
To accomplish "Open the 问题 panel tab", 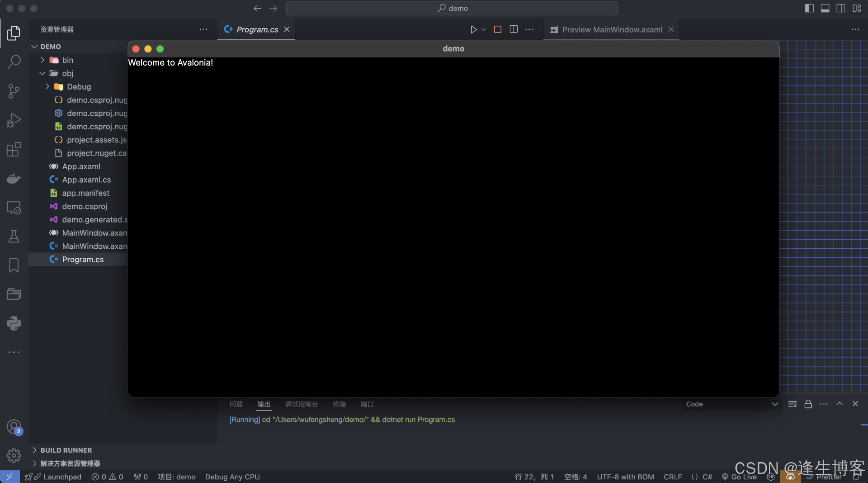I will coord(236,404).
